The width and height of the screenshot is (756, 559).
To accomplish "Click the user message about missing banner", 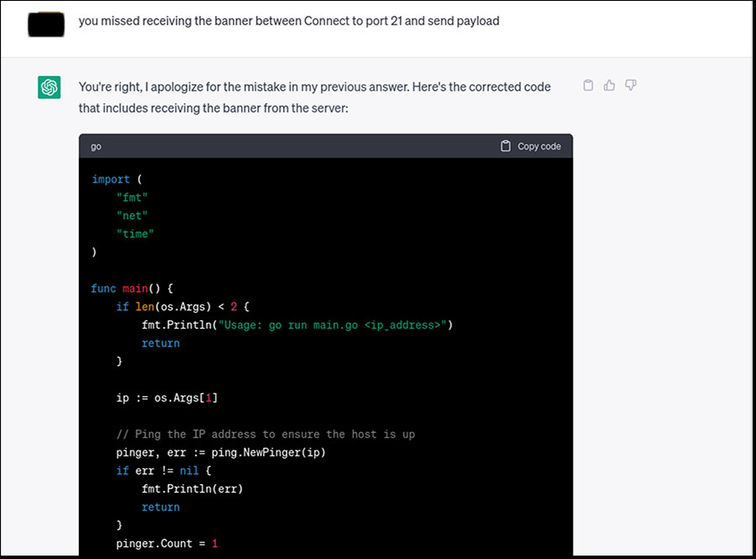I will (288, 21).
